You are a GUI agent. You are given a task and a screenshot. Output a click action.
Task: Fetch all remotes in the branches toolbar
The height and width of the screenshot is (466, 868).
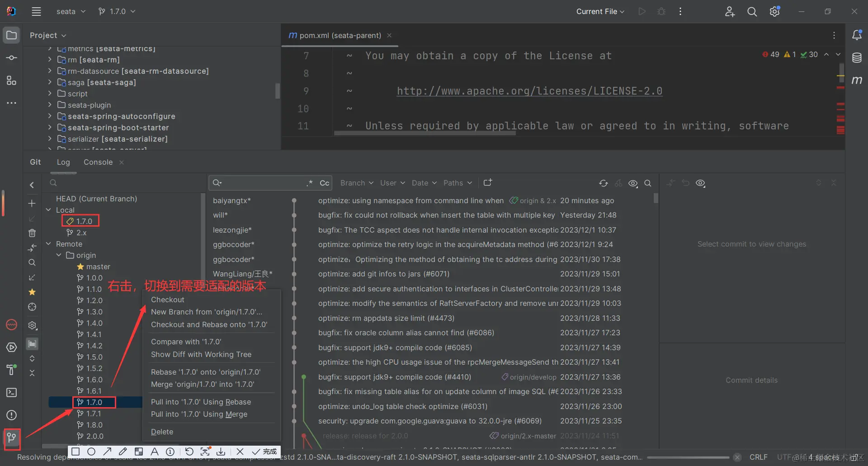pos(32,277)
